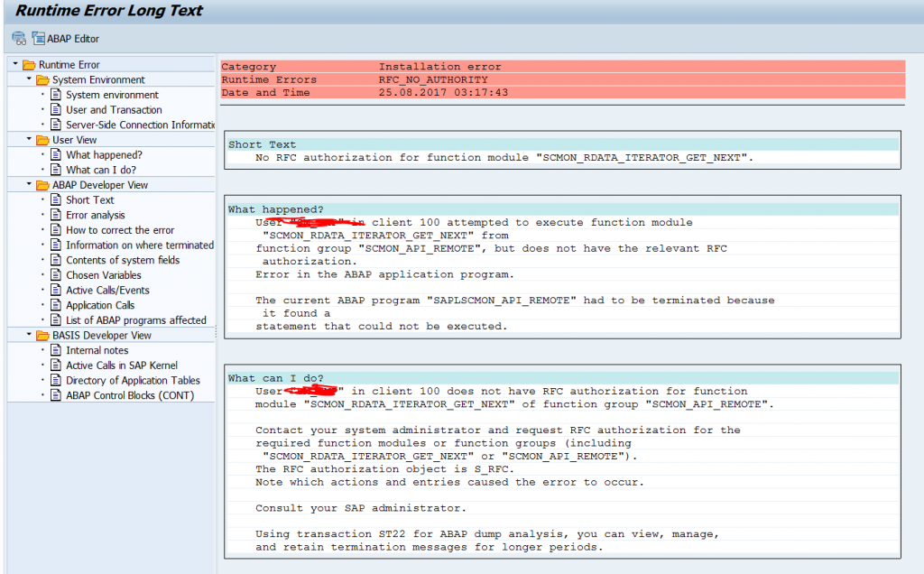924x574 pixels.
Task: Click the Runtime Error folder icon
Action: pyautogui.click(x=29, y=64)
